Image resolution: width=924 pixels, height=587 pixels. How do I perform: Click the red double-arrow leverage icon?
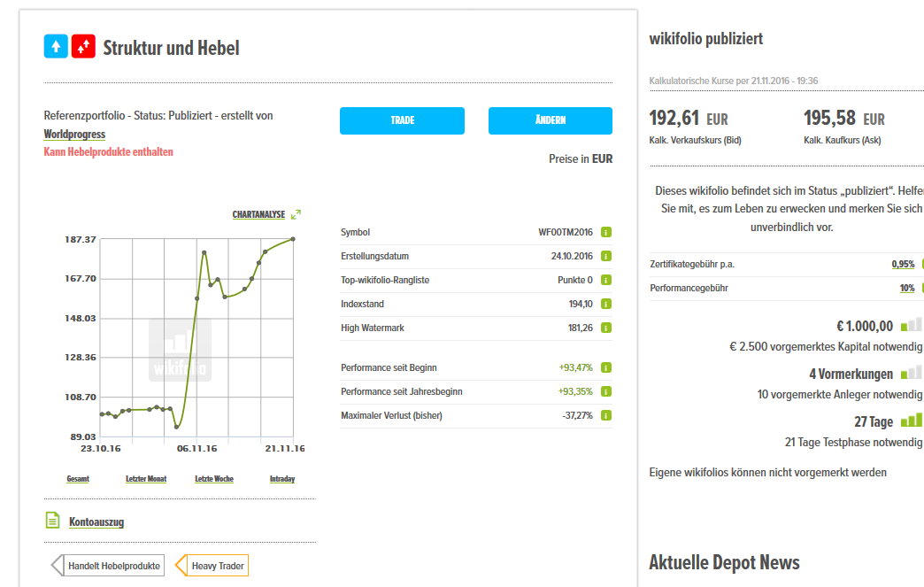click(x=83, y=46)
